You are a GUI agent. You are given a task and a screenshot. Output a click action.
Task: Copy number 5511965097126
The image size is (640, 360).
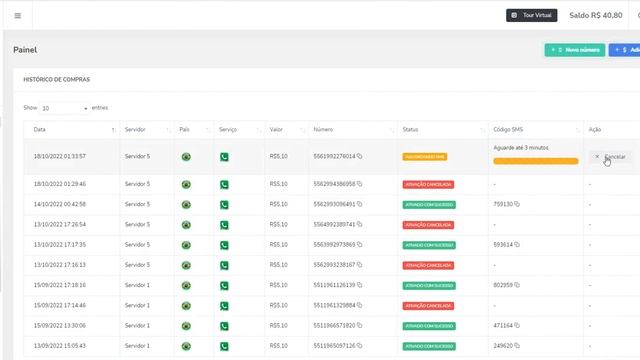360,346
